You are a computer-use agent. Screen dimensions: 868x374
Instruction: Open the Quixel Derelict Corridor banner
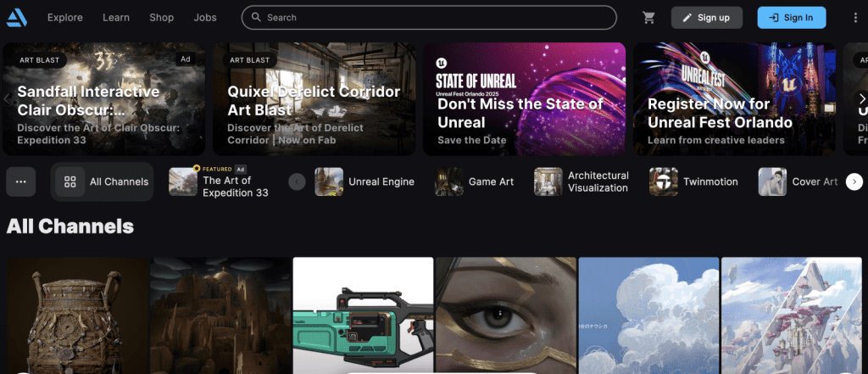[x=314, y=99]
